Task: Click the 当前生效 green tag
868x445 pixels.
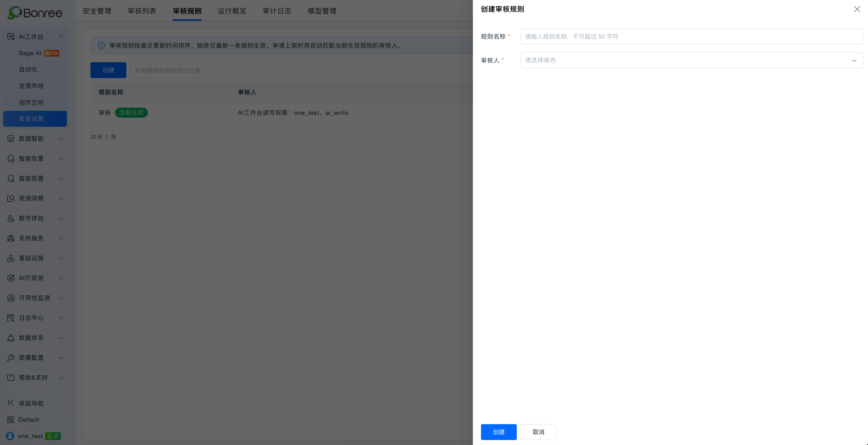Action: coord(131,113)
